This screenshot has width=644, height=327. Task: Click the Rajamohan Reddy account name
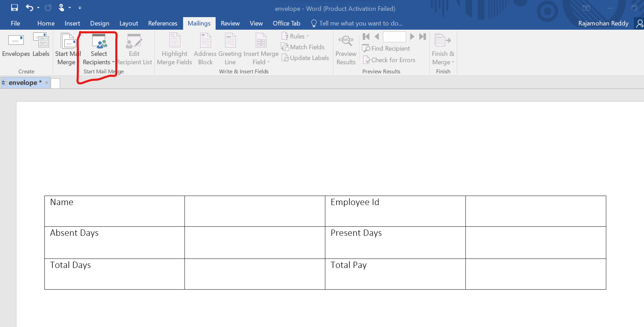pyautogui.click(x=603, y=23)
